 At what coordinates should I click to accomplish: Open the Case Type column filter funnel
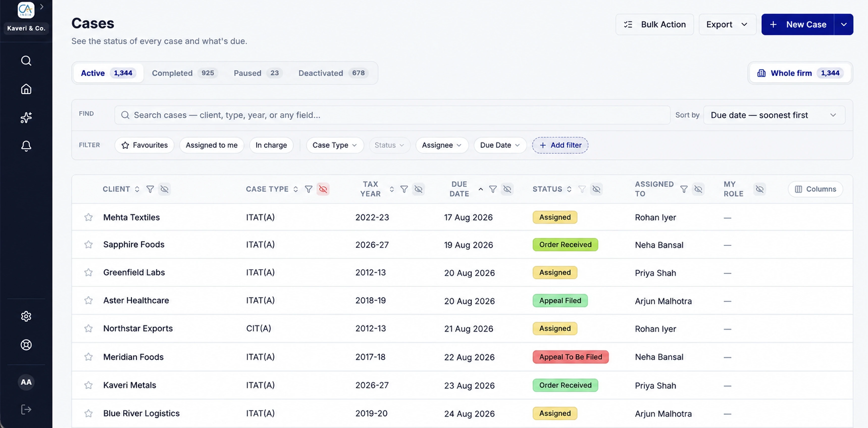click(x=308, y=189)
